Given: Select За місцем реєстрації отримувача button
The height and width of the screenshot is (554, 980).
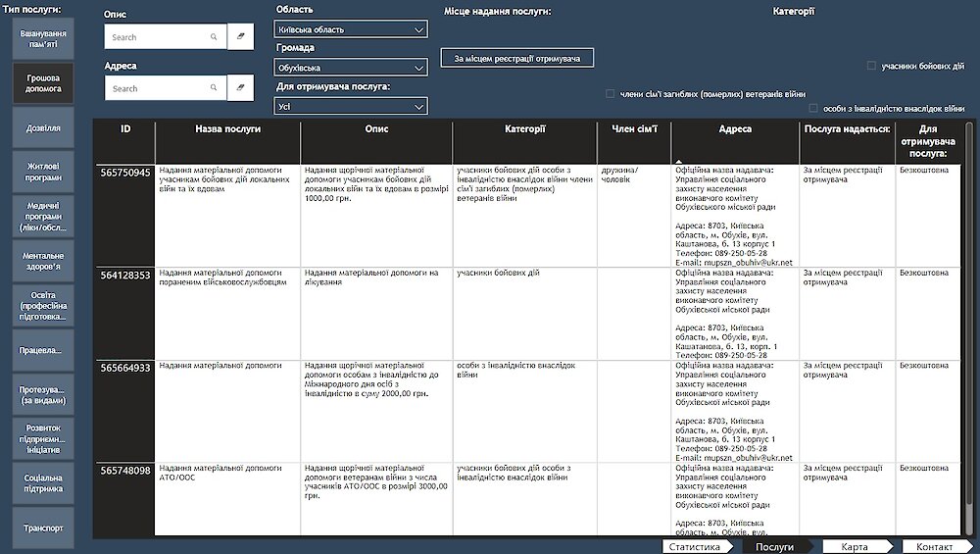Looking at the screenshot, I should 516,58.
